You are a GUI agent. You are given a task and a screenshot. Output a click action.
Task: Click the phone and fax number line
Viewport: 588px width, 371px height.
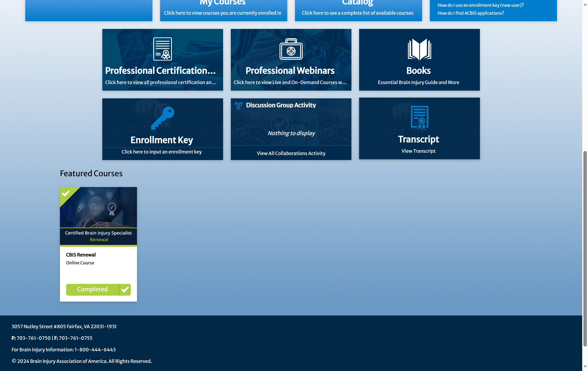52,338
